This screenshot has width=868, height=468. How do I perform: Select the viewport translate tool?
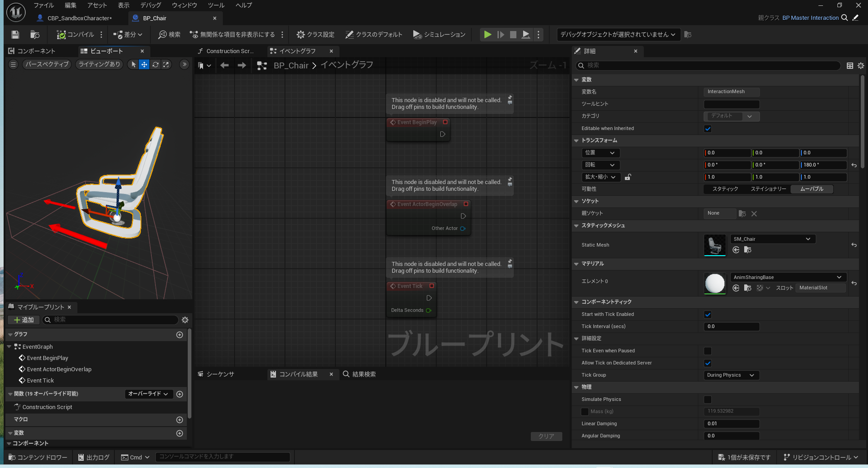[x=144, y=65]
